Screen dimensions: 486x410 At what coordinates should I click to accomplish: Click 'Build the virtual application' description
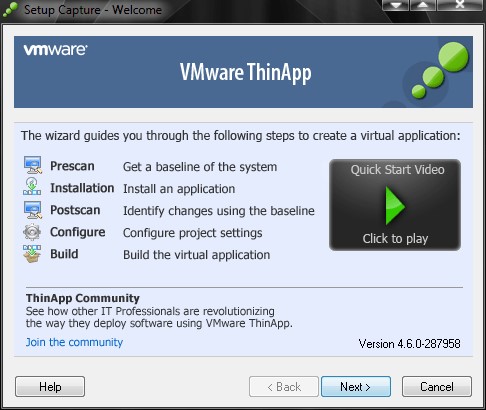[196, 255]
